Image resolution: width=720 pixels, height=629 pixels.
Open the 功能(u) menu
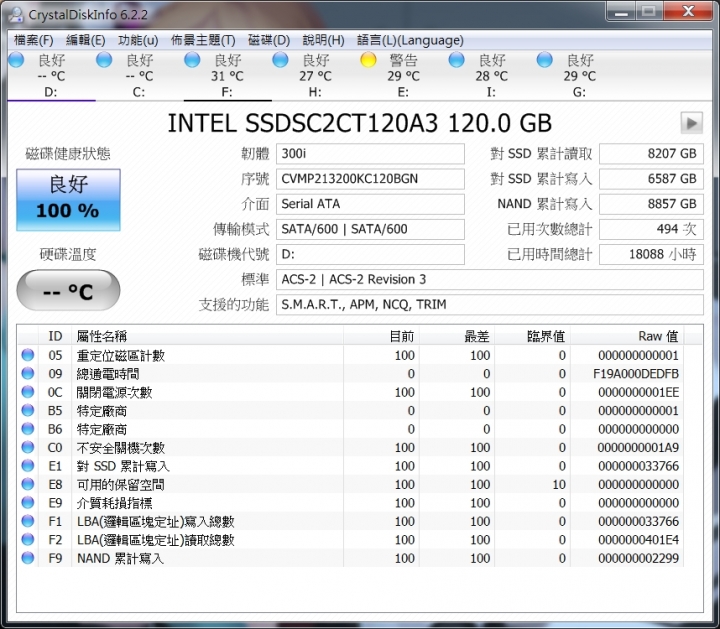pos(138,40)
